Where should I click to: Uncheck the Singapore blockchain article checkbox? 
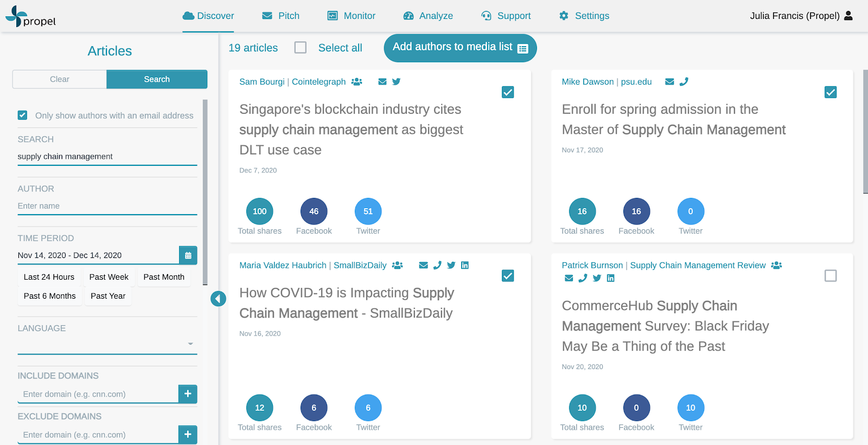tap(508, 92)
